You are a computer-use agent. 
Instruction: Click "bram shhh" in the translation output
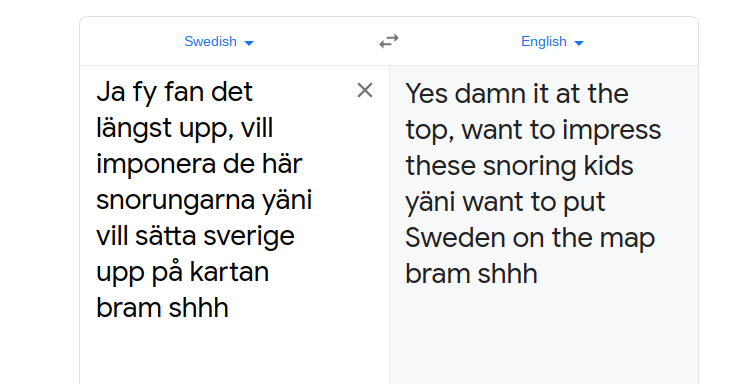tap(471, 273)
